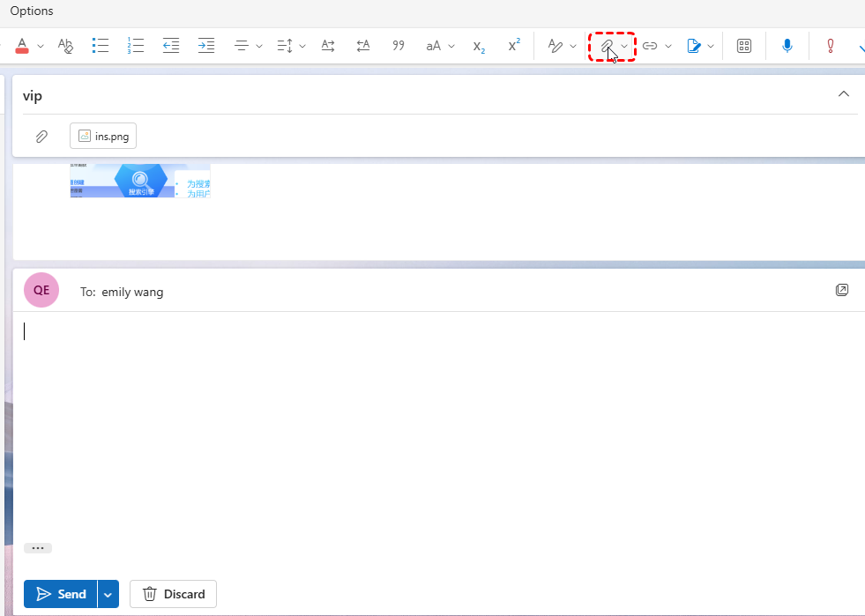Viewport: 865px width, 616px height.
Task: Click in the reply message body
Action: tap(438, 425)
